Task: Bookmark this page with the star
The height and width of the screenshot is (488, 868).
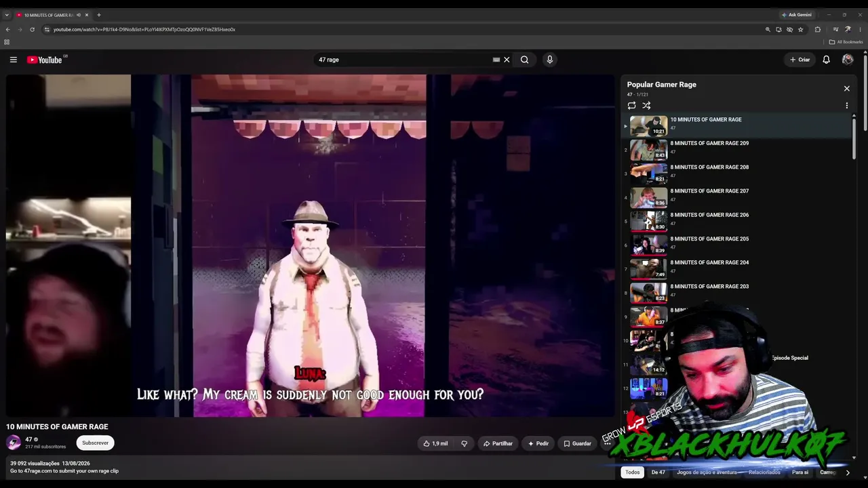Action: [800, 30]
